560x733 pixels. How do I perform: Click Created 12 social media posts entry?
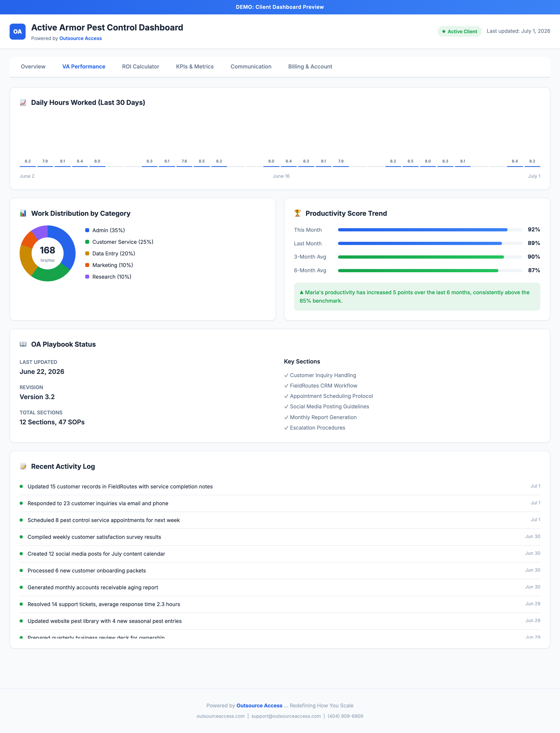pos(280,554)
